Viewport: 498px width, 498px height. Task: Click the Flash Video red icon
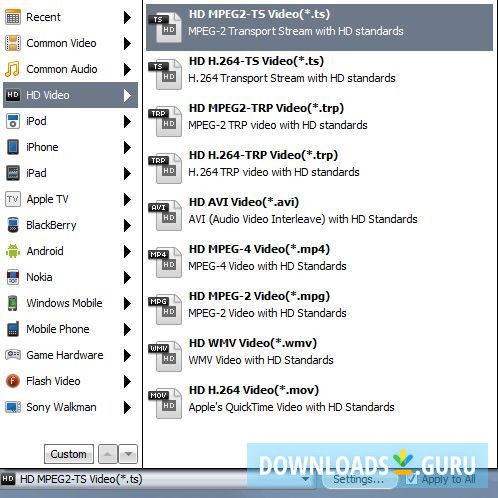coord(13,381)
